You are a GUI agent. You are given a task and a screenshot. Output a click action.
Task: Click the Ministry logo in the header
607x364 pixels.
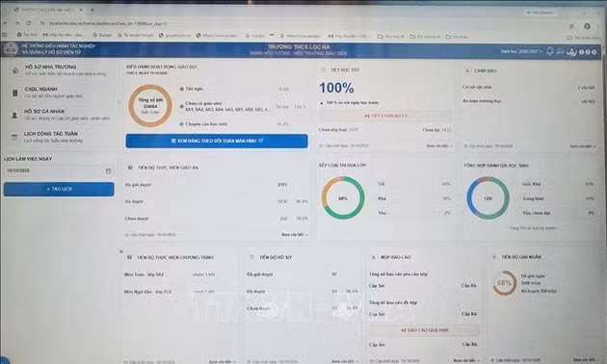(11, 49)
